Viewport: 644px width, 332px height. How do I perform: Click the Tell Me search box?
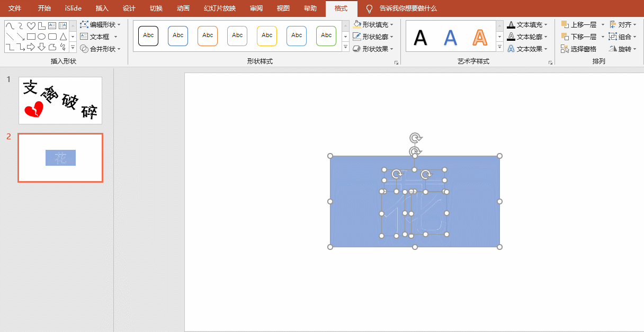408,8
